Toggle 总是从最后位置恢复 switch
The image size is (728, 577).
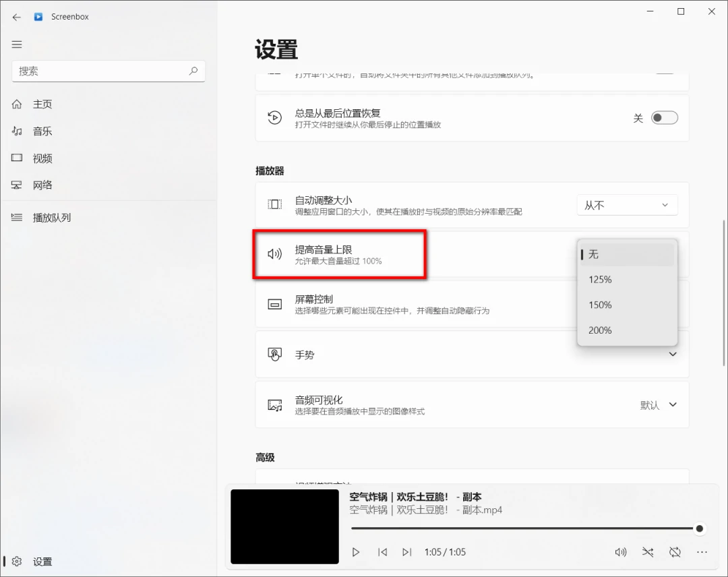tap(664, 118)
